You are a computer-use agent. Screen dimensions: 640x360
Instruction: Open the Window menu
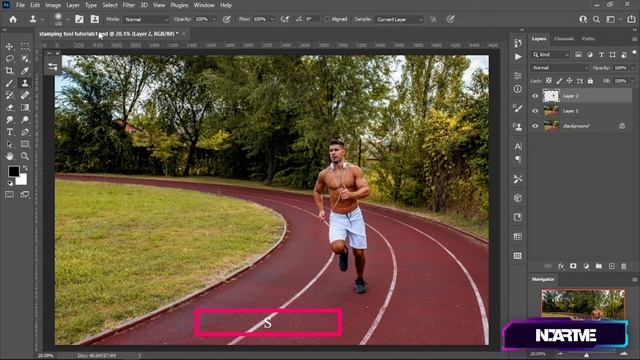click(x=204, y=5)
